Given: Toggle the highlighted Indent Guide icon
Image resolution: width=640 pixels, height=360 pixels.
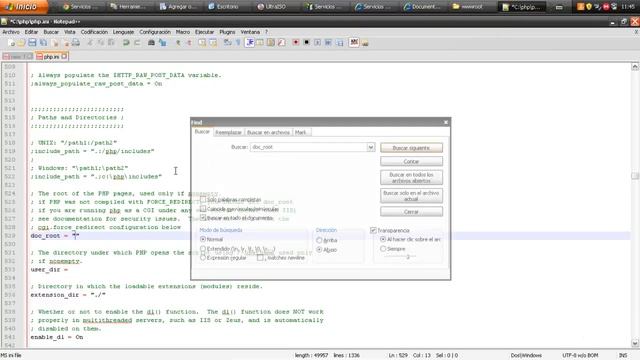Looking at the screenshot, I should pos(249,42).
